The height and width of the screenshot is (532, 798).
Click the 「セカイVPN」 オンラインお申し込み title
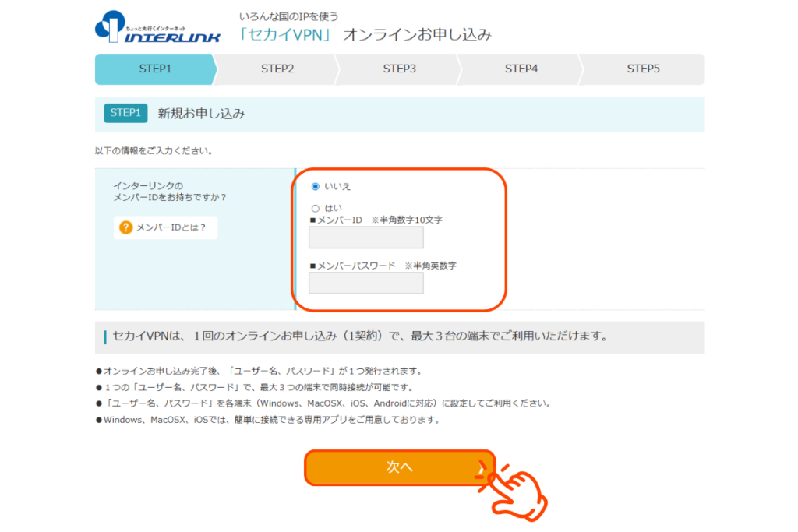click(365, 35)
